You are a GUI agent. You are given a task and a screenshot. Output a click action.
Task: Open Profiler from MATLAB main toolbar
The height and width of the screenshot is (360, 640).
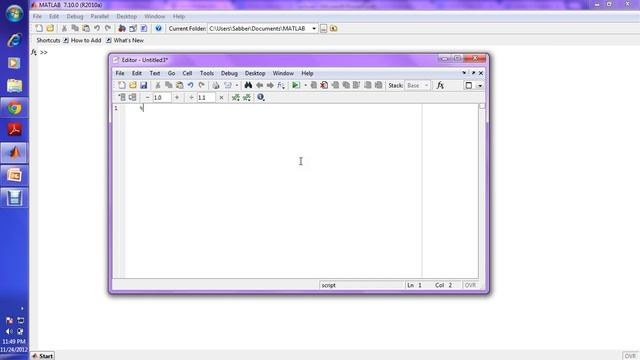click(144, 29)
